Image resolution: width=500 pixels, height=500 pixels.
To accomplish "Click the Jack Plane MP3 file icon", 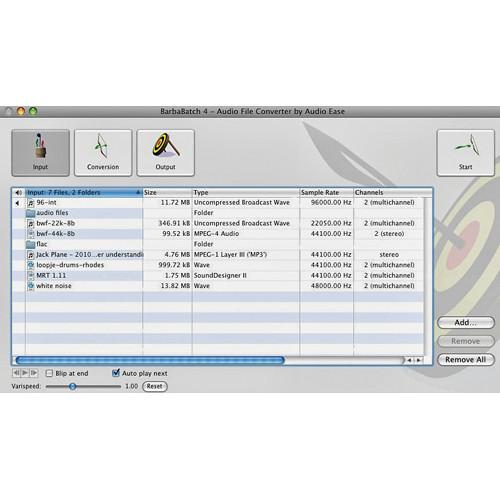I will 31,255.
